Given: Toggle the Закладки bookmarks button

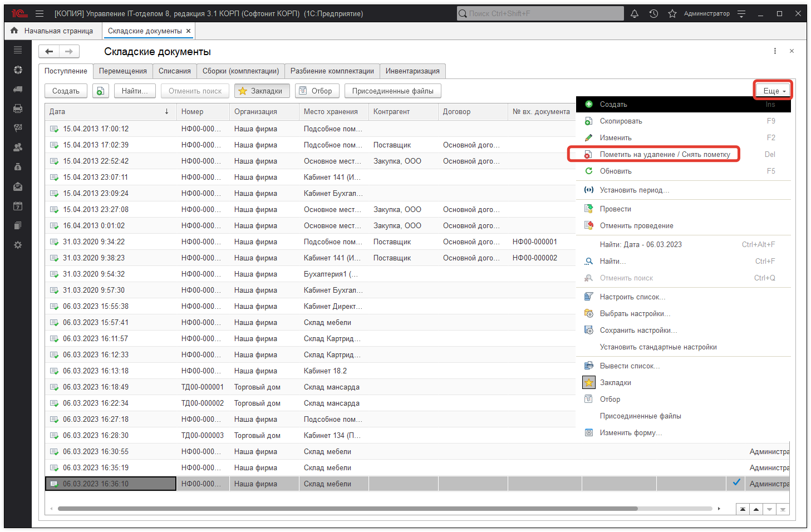Looking at the screenshot, I should (262, 91).
